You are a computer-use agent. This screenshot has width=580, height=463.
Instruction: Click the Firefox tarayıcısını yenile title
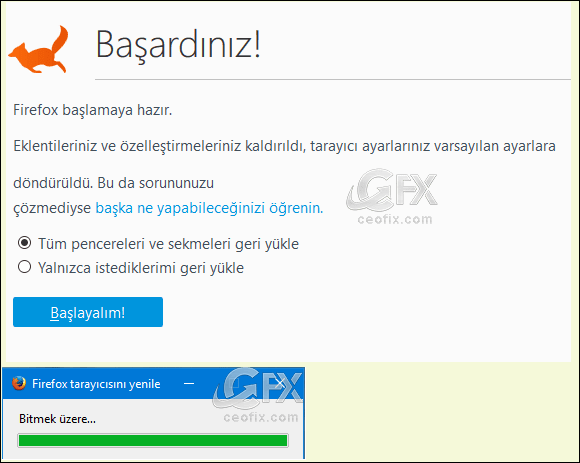96,384
